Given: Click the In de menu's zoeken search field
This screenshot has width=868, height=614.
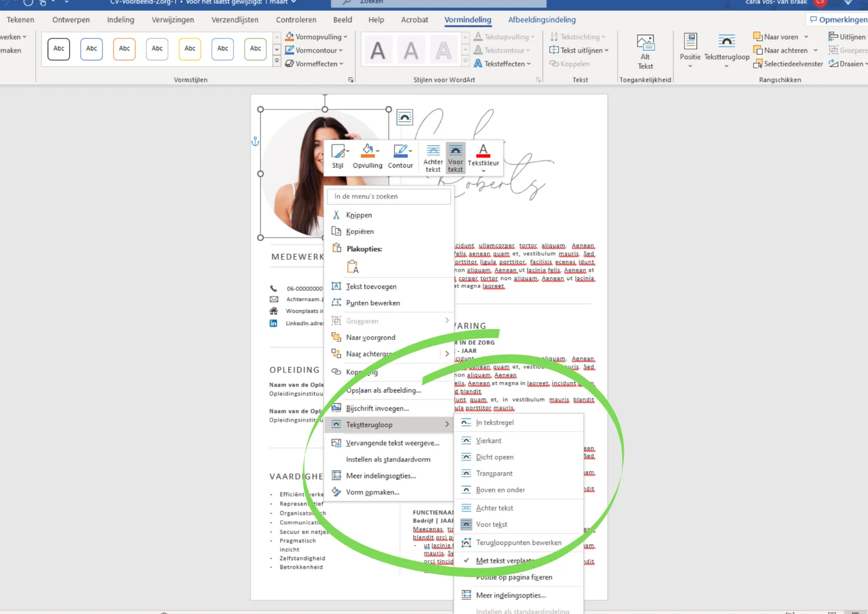Looking at the screenshot, I should [x=388, y=197].
